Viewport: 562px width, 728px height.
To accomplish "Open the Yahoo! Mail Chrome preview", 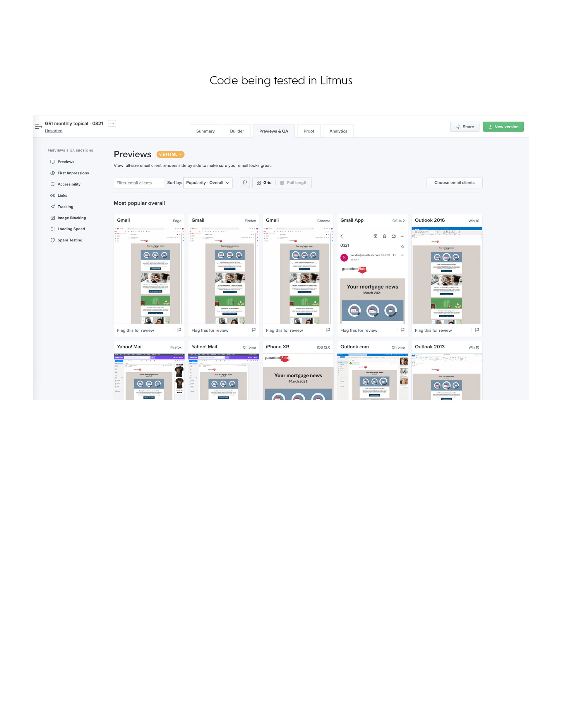I will click(x=224, y=377).
